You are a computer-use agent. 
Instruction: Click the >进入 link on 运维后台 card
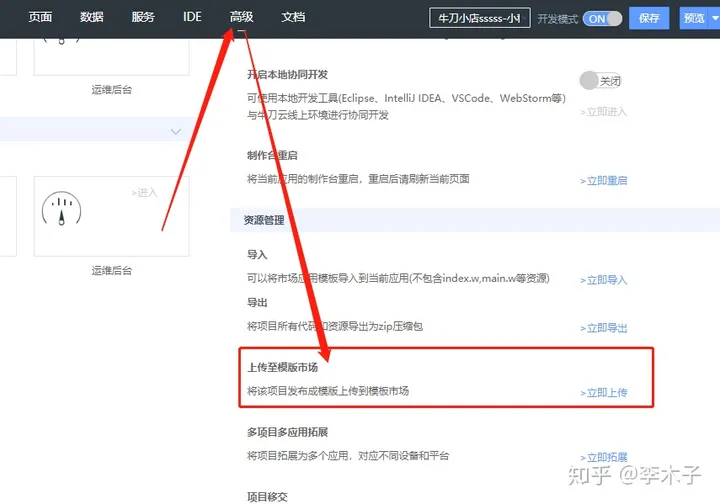pos(145,192)
